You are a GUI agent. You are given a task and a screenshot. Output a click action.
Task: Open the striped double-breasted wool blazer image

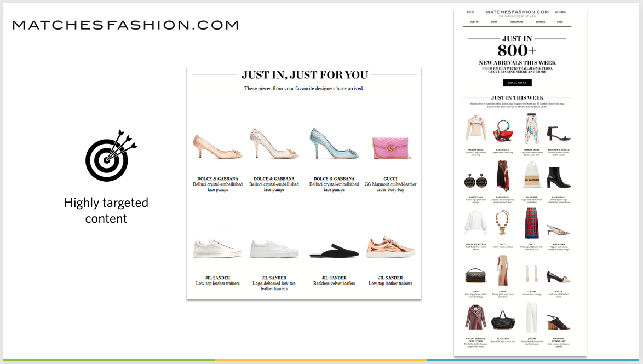(476, 317)
